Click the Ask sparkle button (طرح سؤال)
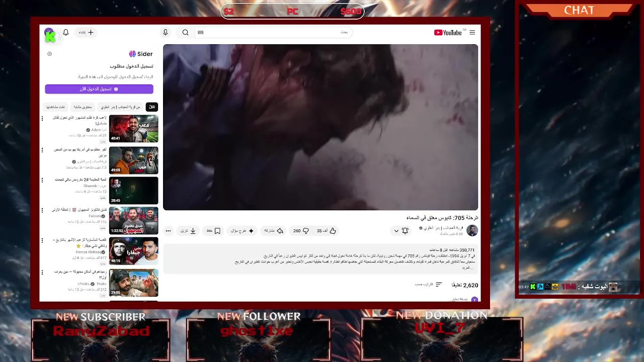644x362 pixels. click(243, 231)
